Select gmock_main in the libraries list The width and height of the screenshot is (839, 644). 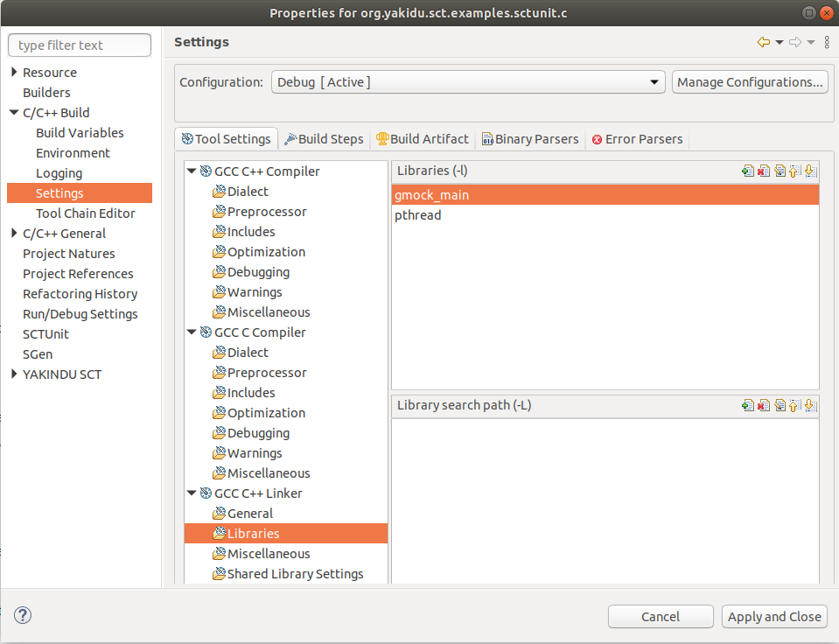pyautogui.click(x=605, y=195)
